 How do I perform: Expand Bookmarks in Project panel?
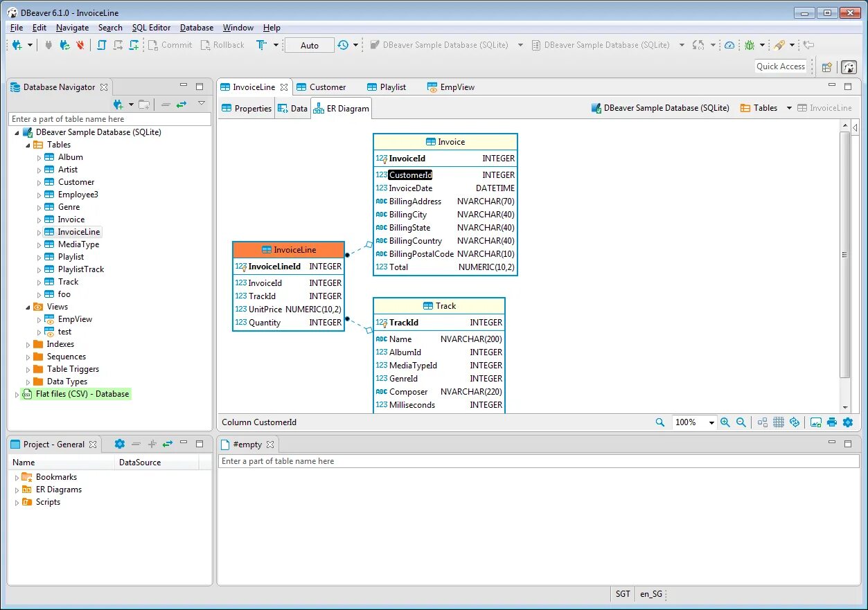point(17,477)
